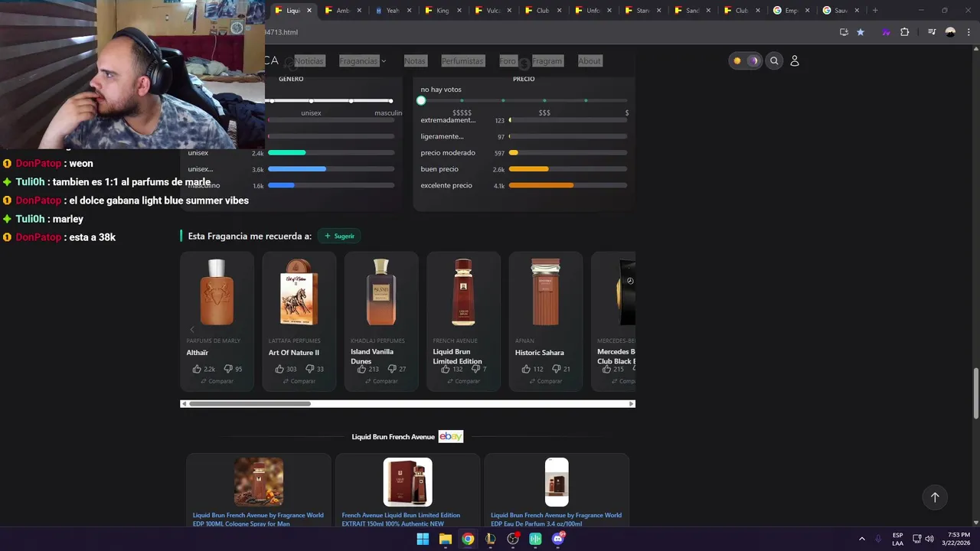980x551 pixels.
Task: Open the Art Of Nature II bottle image
Action: [299, 292]
